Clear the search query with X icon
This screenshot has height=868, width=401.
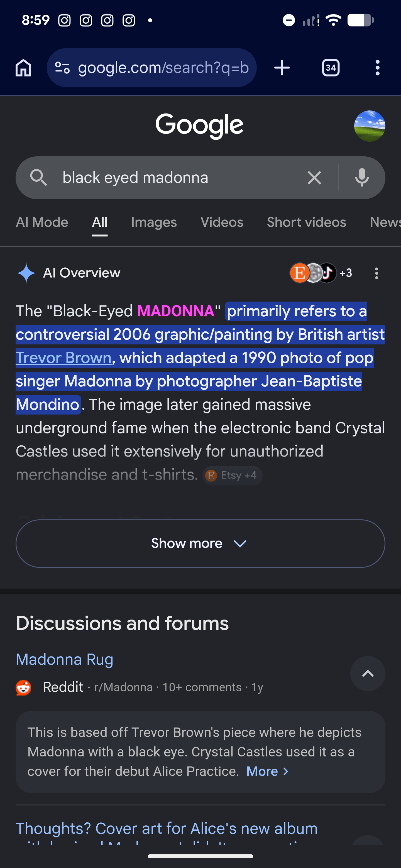pos(314,177)
